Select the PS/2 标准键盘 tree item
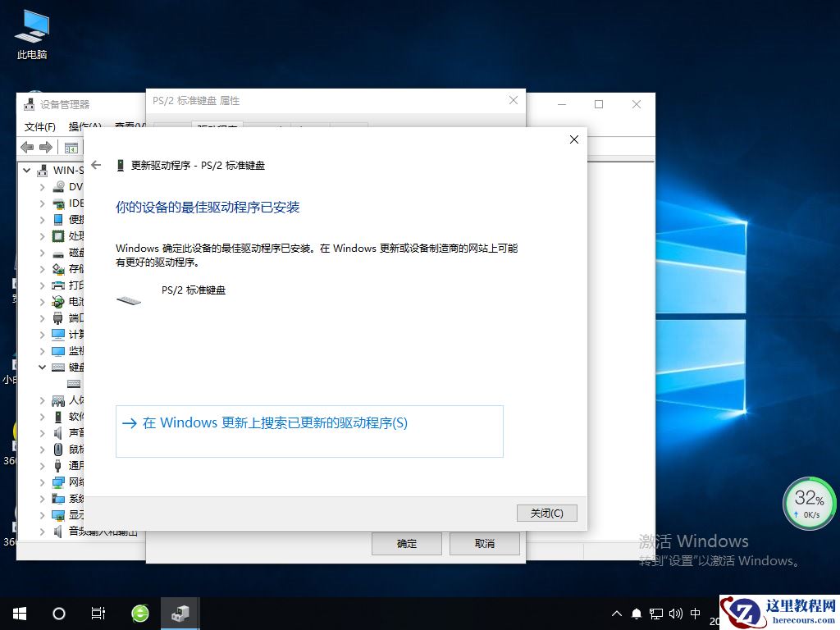The image size is (840, 630). pyautogui.click(x=74, y=383)
